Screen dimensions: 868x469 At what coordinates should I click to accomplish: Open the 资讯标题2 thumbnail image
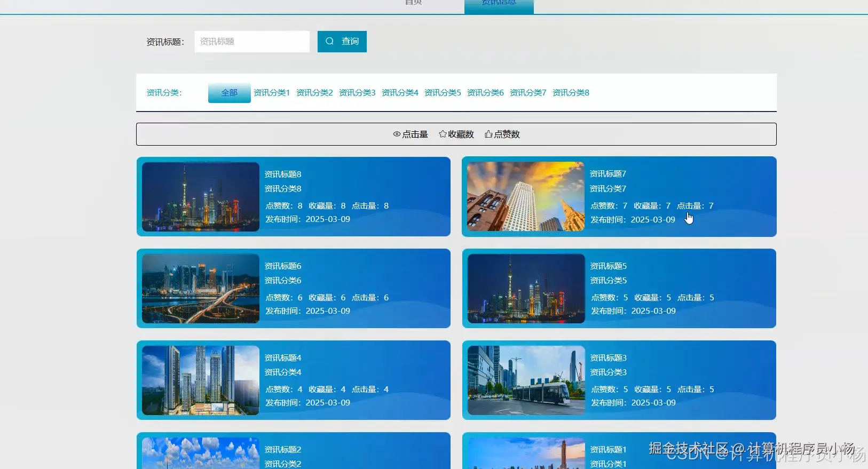point(201,453)
